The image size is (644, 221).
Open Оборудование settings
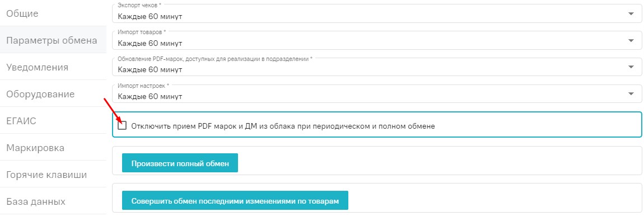53,94
